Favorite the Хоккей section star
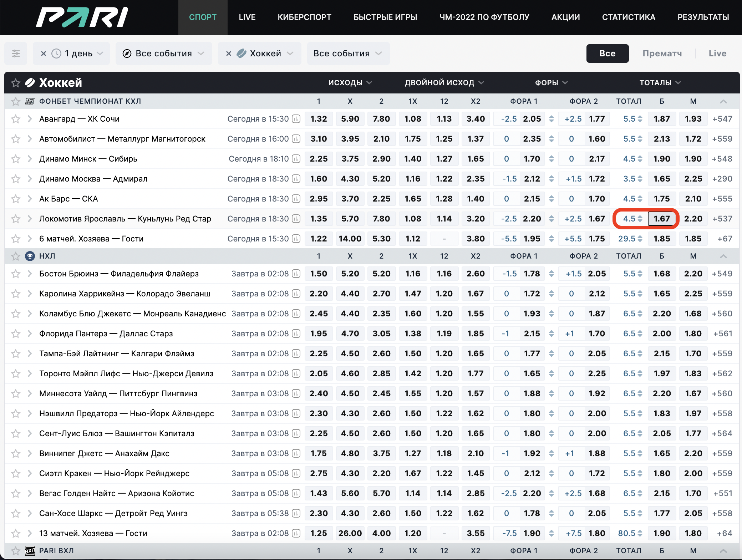742x560 pixels. point(15,83)
